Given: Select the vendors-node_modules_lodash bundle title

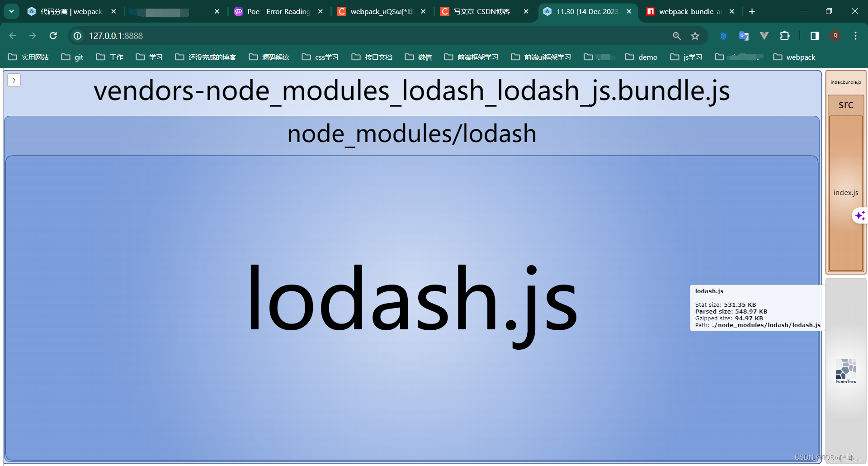Looking at the screenshot, I should [x=411, y=91].
